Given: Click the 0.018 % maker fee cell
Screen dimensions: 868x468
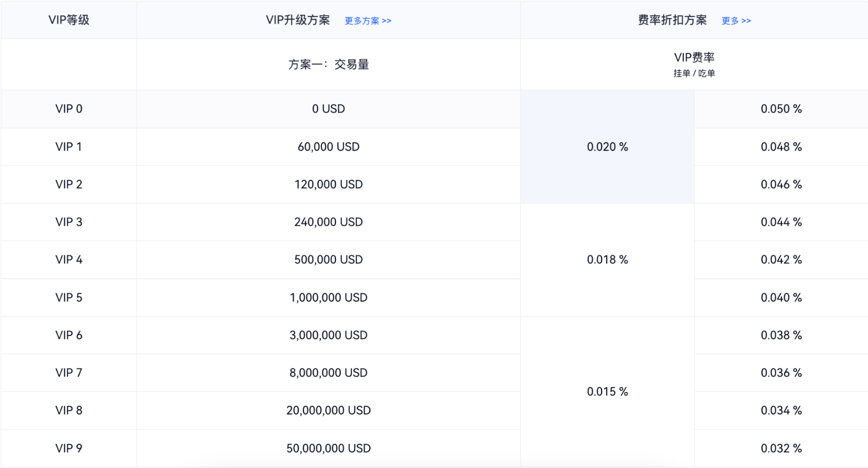Looking at the screenshot, I should pyautogui.click(x=607, y=260).
